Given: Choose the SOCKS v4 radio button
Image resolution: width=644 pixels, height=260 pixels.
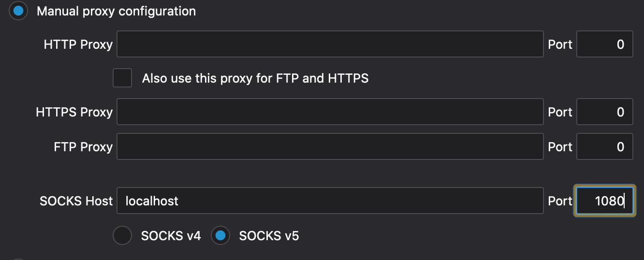Looking at the screenshot, I should click(x=122, y=236).
